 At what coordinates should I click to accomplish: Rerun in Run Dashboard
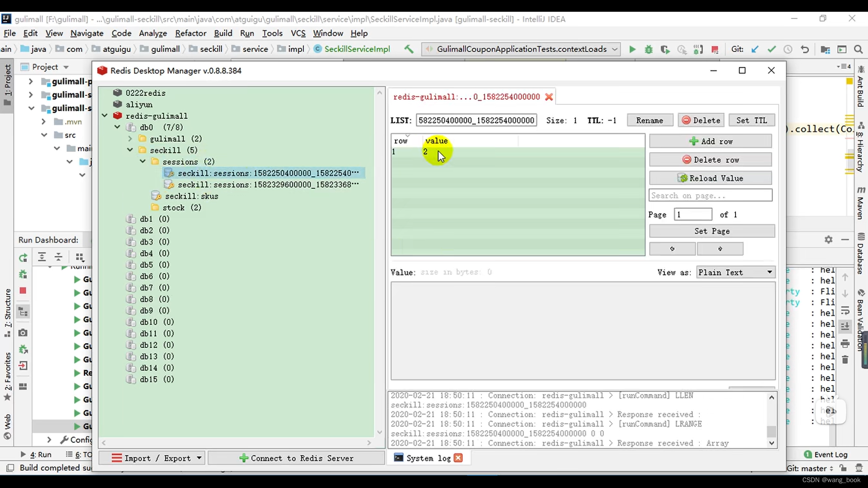23,258
